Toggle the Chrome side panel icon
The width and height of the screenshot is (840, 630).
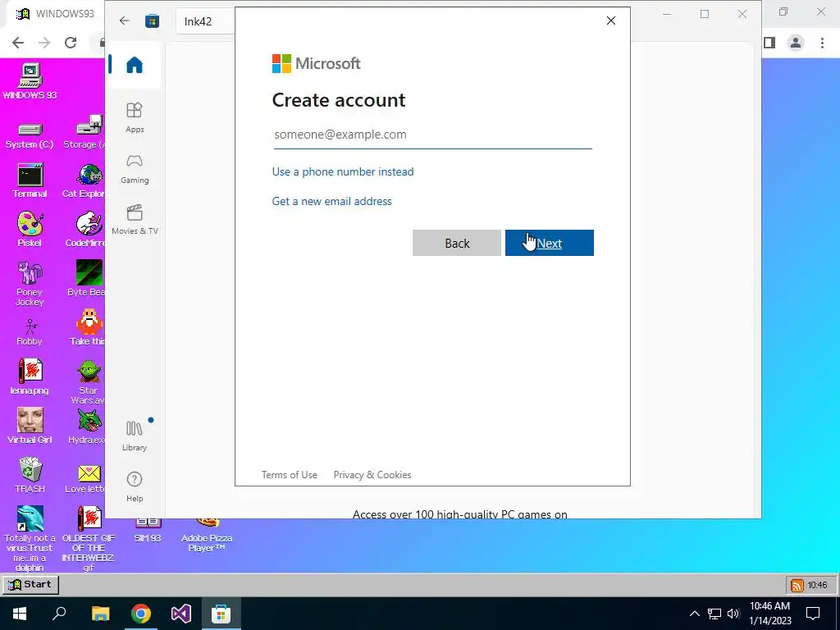769,43
